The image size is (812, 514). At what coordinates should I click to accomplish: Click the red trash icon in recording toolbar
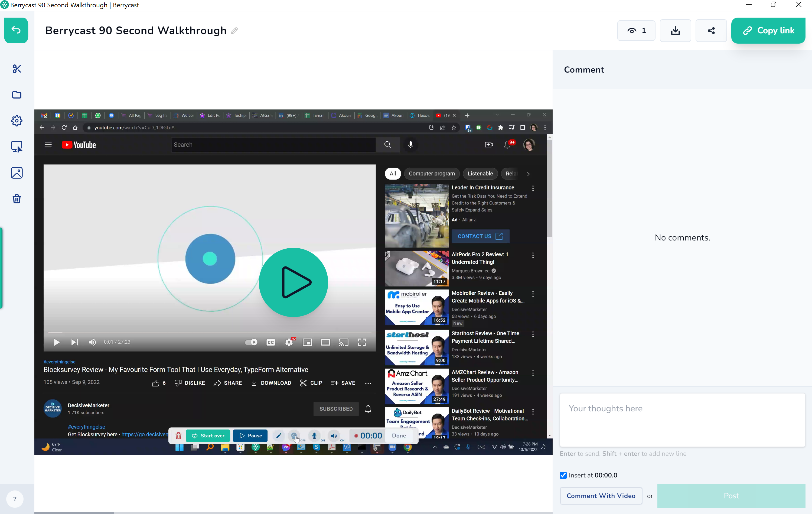click(178, 436)
